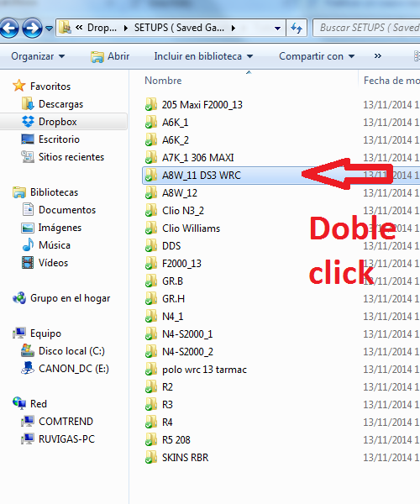Sort by Fecha de modificación column

(x=391, y=81)
